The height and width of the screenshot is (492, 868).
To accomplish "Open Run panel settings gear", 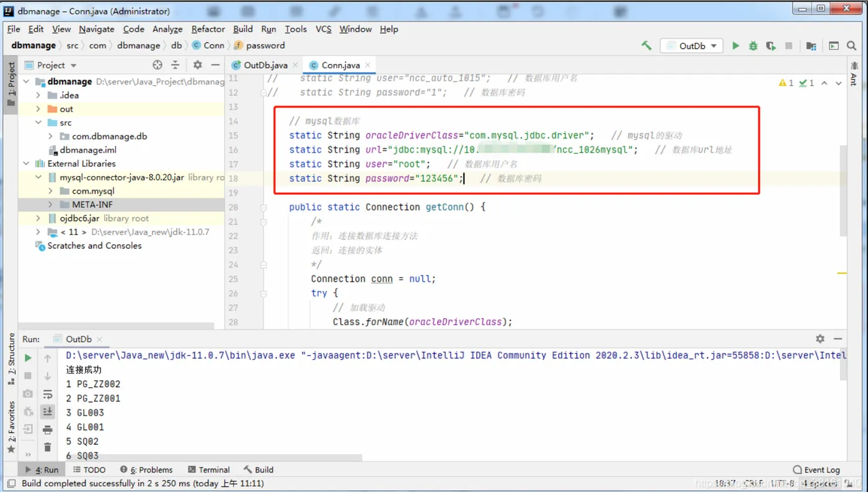I will click(x=820, y=339).
